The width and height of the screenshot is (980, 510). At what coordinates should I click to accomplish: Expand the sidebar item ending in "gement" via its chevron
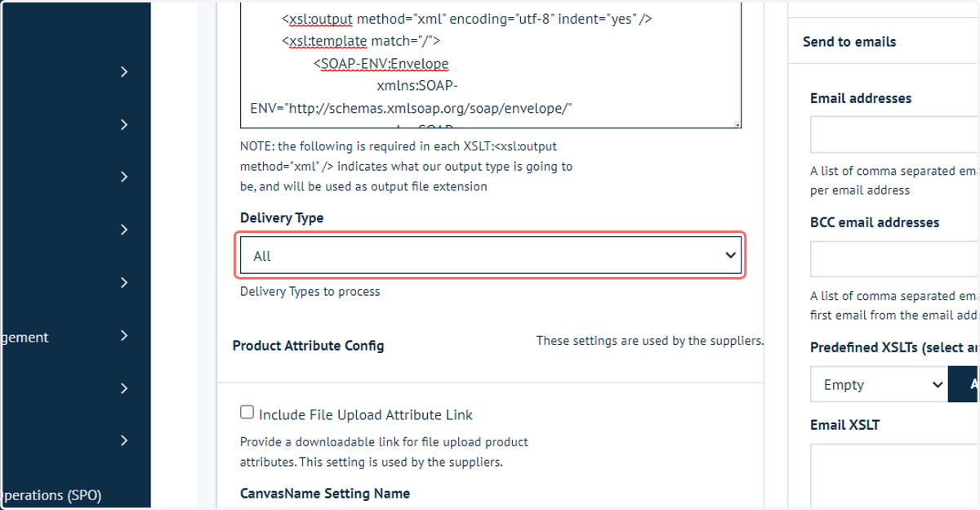(x=124, y=336)
